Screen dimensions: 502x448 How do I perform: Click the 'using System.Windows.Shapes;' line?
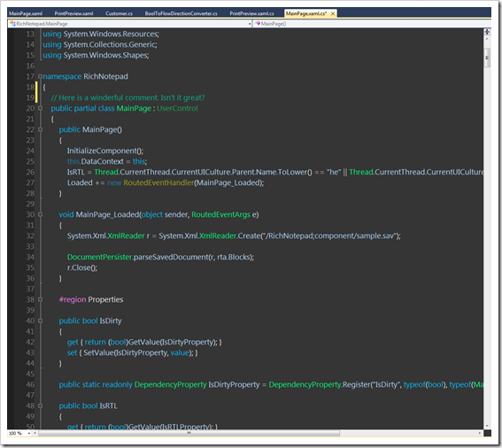coord(96,55)
